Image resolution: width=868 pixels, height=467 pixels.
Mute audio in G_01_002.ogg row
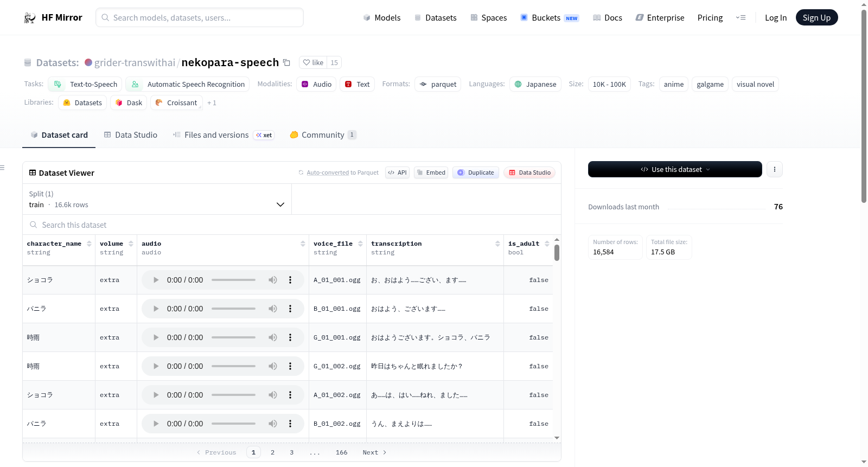point(272,366)
